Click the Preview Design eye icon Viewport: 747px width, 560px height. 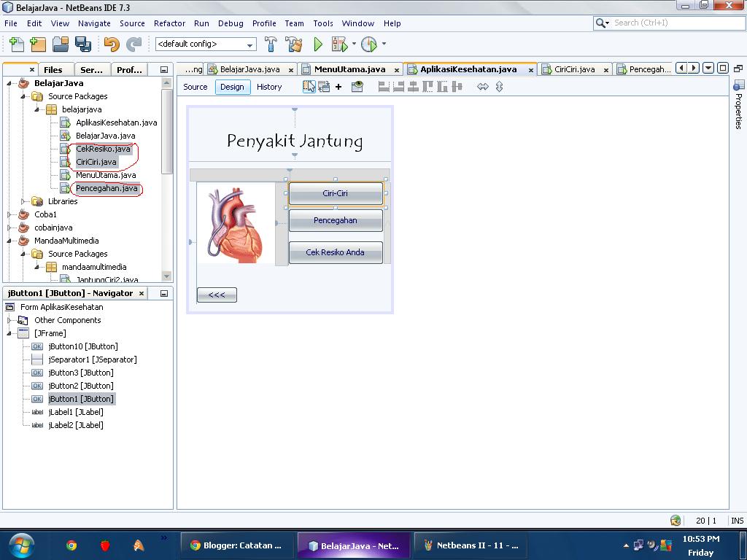click(357, 87)
